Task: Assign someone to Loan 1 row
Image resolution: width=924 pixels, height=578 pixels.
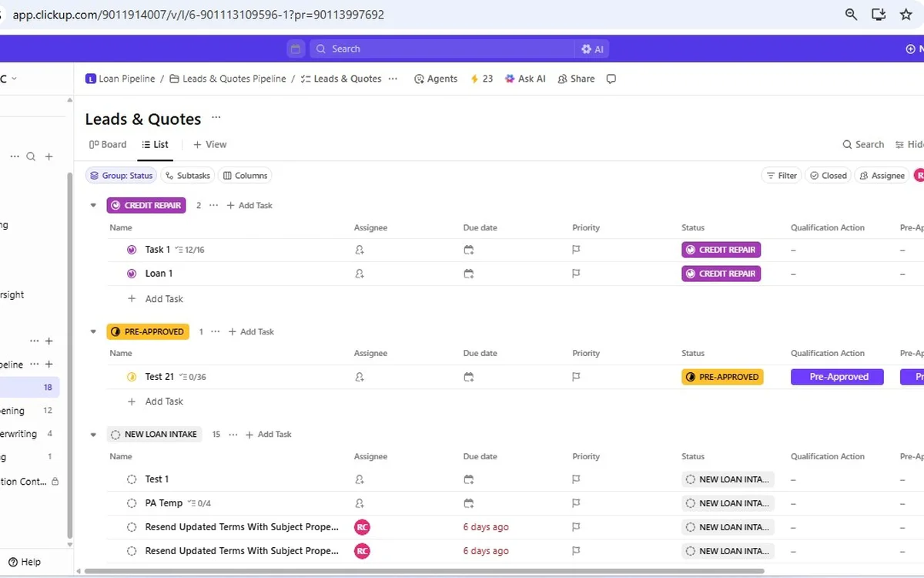Action: 360,274
